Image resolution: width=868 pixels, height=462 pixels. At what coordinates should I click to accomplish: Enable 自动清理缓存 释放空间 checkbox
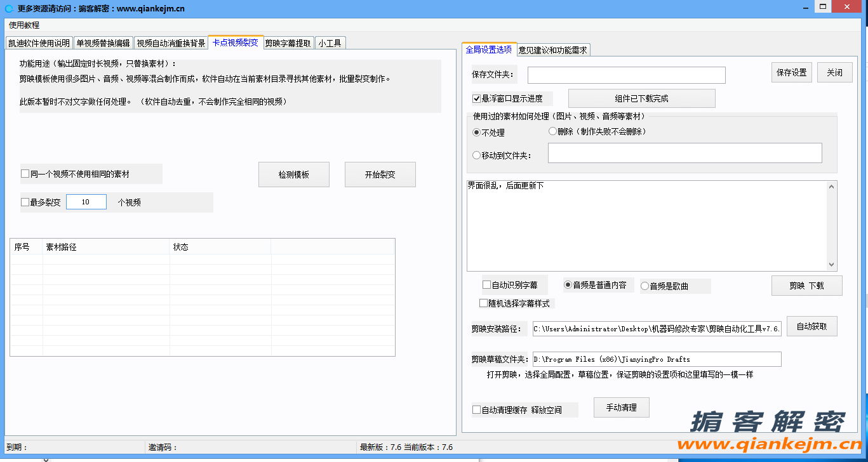coord(476,410)
